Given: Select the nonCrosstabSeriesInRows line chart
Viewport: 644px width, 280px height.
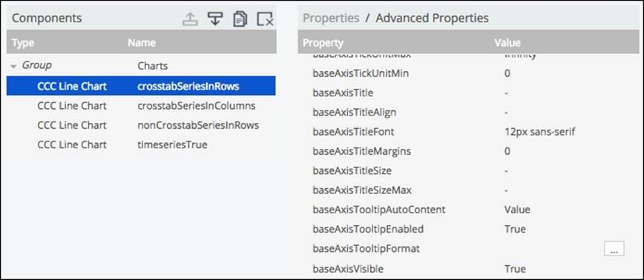Looking at the screenshot, I should (x=141, y=125).
